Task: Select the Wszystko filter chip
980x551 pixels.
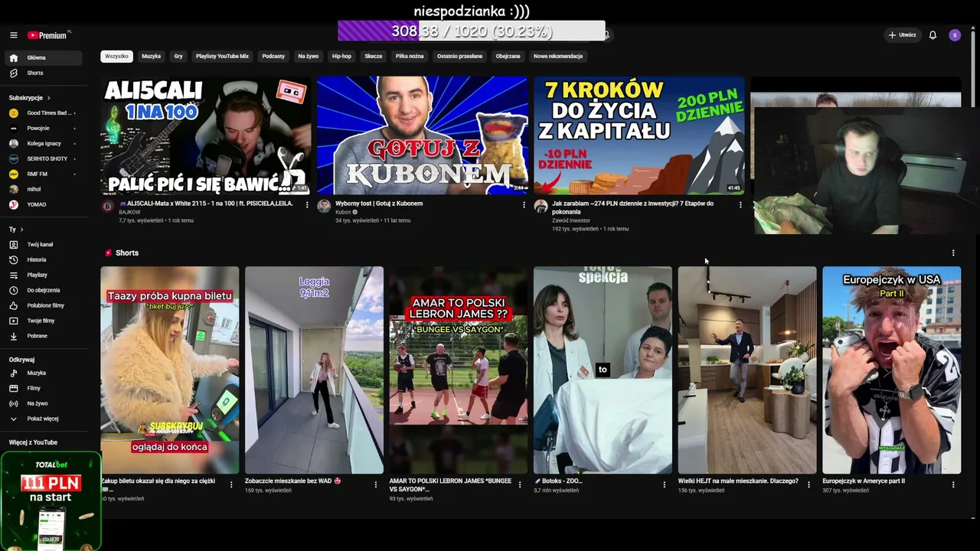Action: 116,56
